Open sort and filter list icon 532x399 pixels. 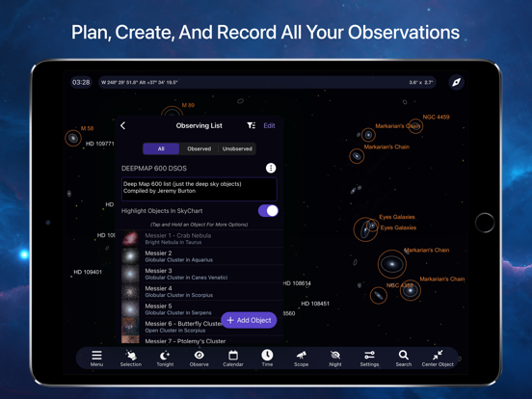pyautogui.click(x=252, y=125)
